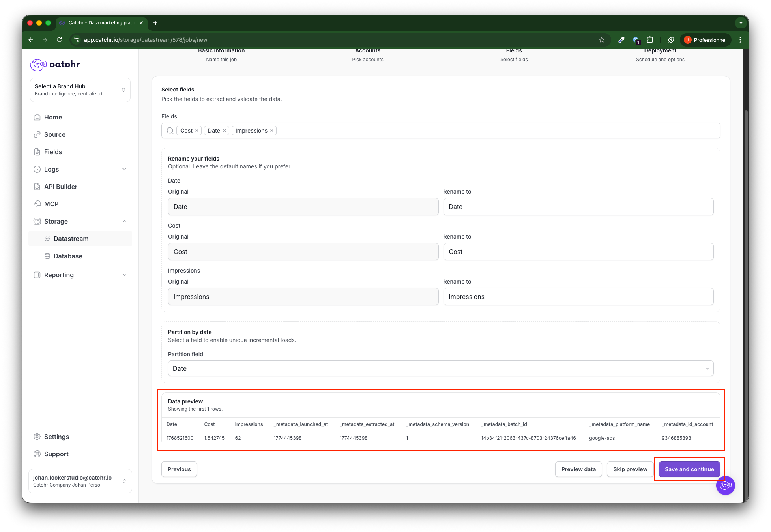771x532 pixels.
Task: Open the Source menu item
Action: click(54, 134)
